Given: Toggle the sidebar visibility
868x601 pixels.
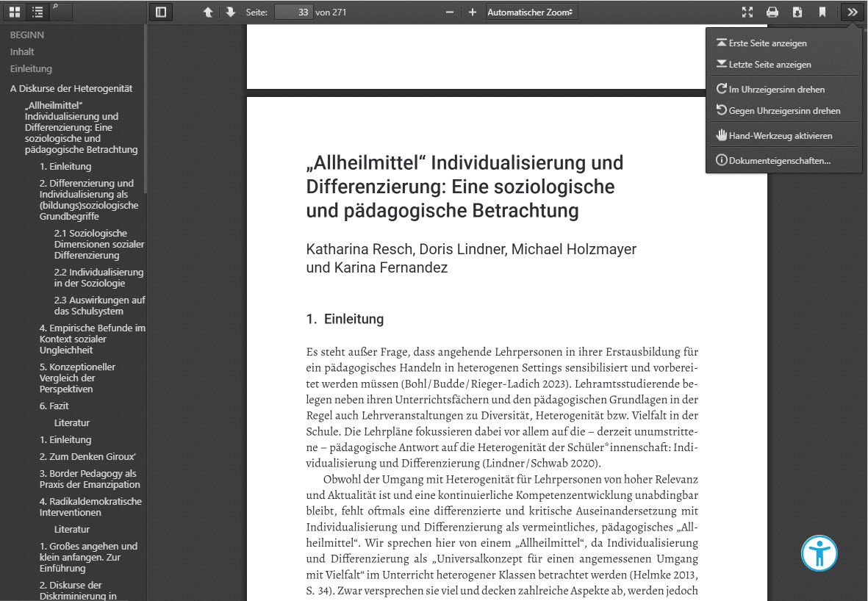Looking at the screenshot, I should point(161,12).
